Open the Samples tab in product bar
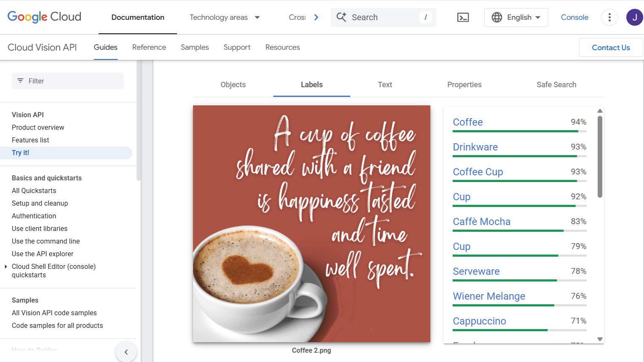Viewport: 644px width, 362px height. click(195, 47)
